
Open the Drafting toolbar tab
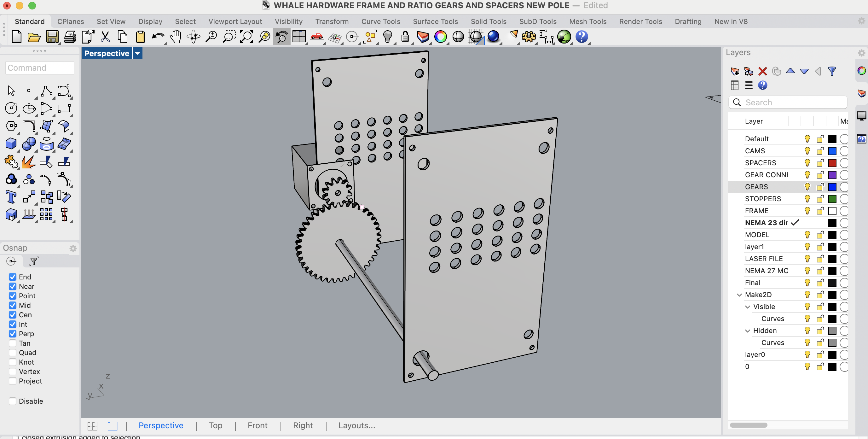coord(688,21)
